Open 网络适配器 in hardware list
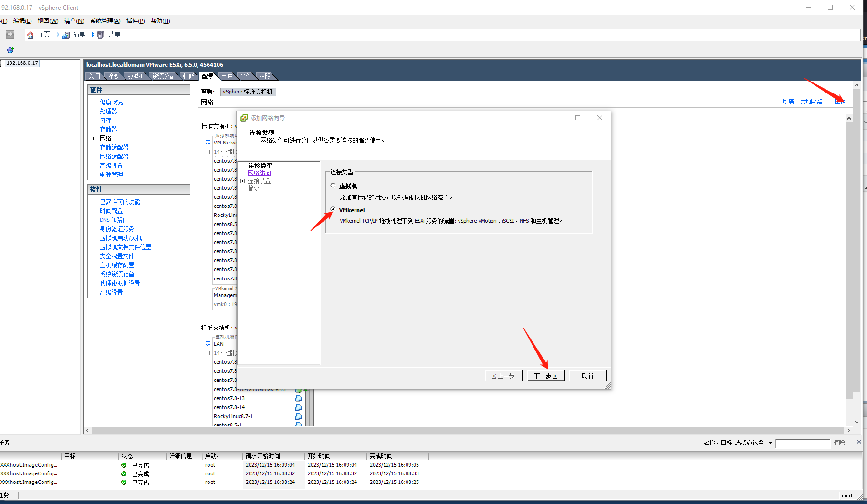The width and height of the screenshot is (867, 504). [114, 156]
